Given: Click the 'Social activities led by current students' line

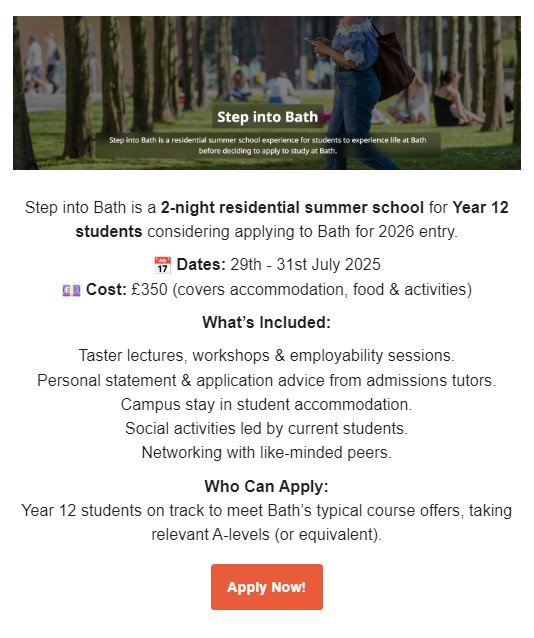Looking at the screenshot, I should 267,428.
